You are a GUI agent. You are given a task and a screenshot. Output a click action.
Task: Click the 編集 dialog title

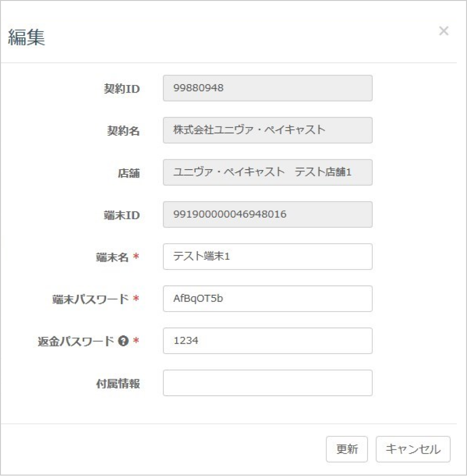coord(27,37)
